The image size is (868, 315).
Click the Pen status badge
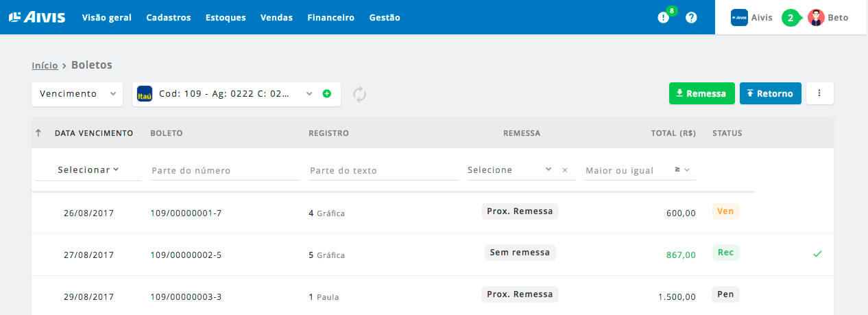coord(725,294)
